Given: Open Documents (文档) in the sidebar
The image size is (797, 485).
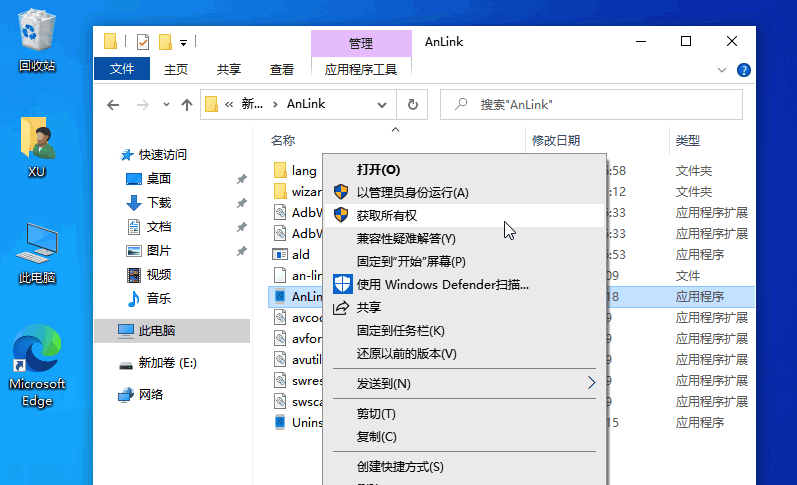Looking at the screenshot, I should pyautogui.click(x=159, y=226).
